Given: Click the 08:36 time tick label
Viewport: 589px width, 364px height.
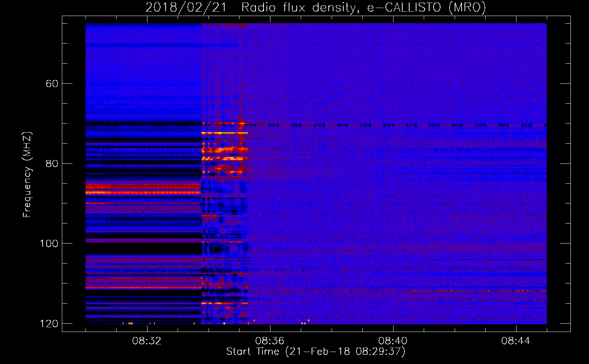Looking at the screenshot, I should 270,341.
